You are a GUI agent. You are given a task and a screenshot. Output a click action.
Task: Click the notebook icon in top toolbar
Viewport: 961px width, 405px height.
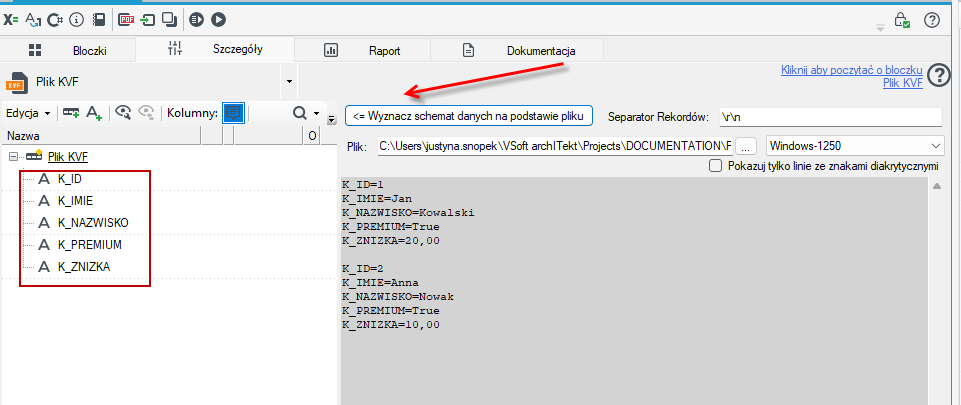tap(99, 20)
